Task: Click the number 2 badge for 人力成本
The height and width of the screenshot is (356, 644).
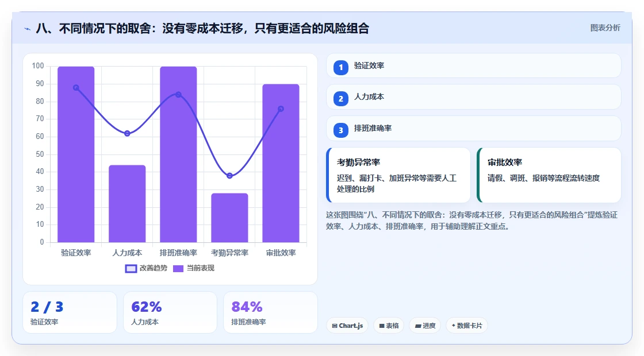Action: tap(340, 99)
